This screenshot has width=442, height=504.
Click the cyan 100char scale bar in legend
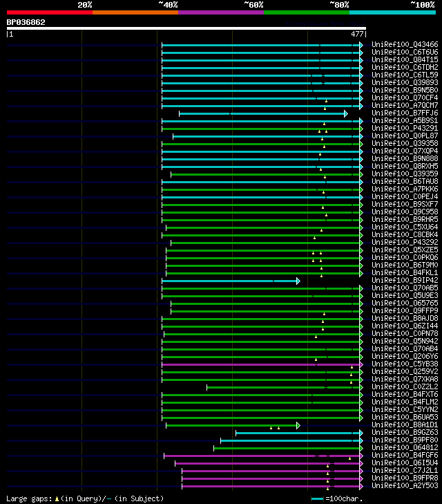pos(317,499)
